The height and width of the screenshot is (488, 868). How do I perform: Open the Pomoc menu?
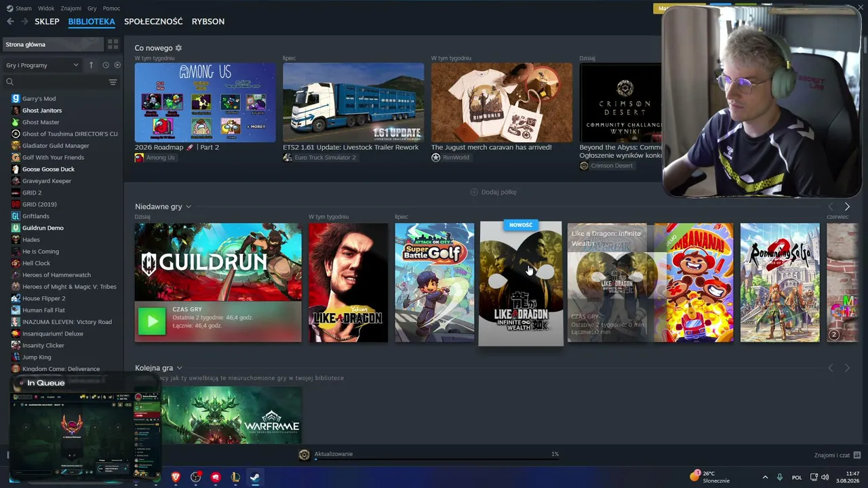(111, 8)
